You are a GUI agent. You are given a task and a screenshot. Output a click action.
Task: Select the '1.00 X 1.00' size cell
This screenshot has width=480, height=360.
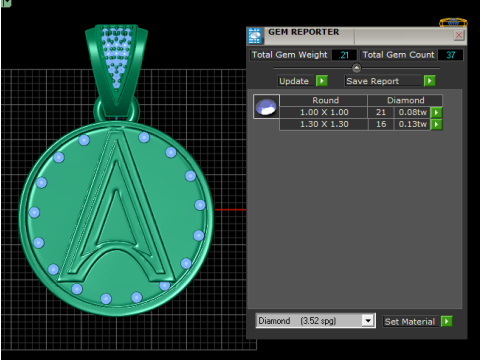click(x=324, y=112)
